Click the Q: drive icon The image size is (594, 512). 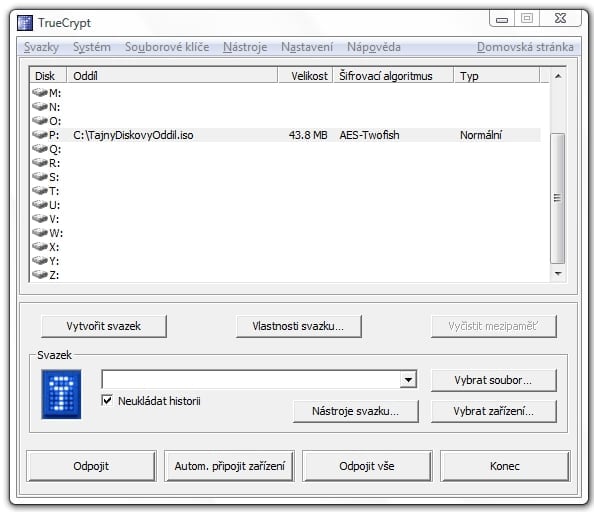pos(39,148)
